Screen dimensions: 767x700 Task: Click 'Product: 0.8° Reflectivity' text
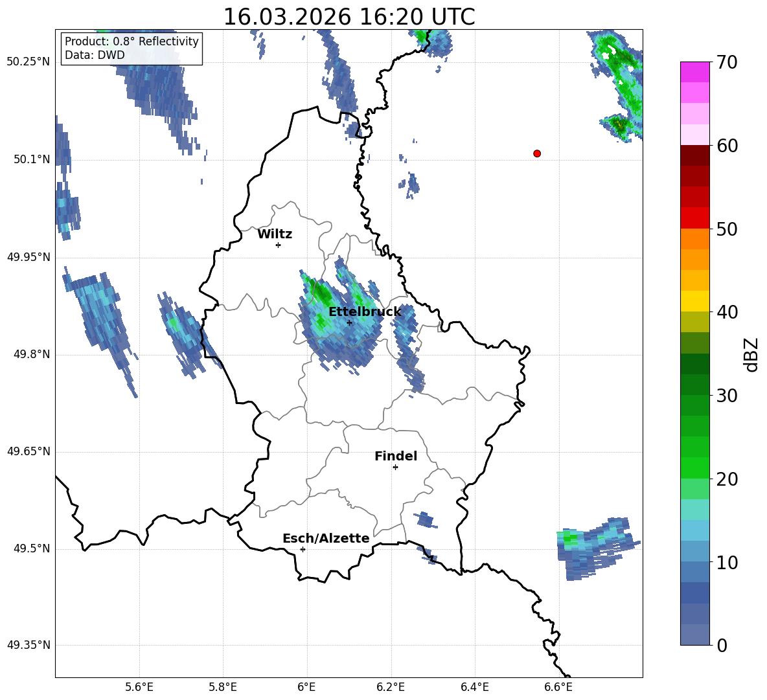tap(132, 41)
